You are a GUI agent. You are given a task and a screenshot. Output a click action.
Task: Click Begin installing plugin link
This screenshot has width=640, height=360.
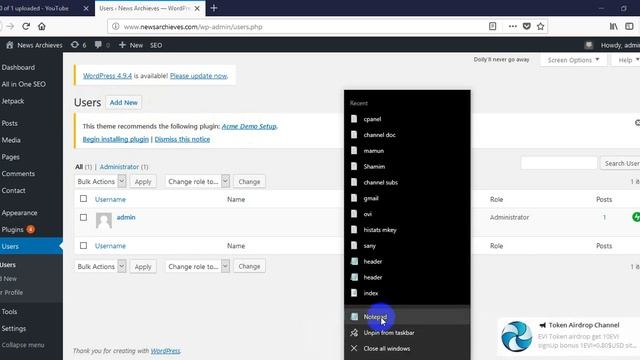[x=116, y=139]
